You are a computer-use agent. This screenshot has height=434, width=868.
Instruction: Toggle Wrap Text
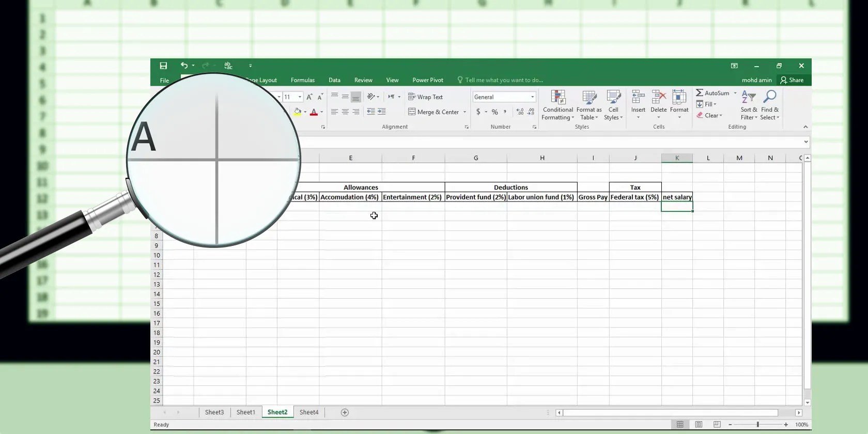[426, 97]
